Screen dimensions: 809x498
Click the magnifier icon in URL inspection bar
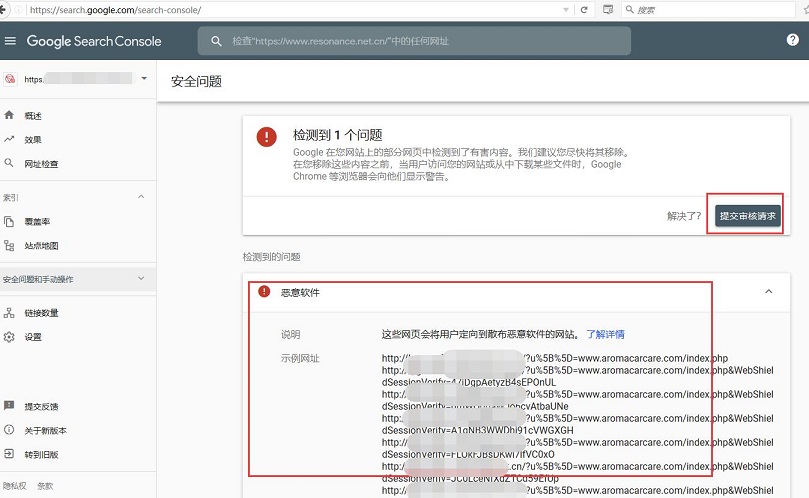pos(216,41)
